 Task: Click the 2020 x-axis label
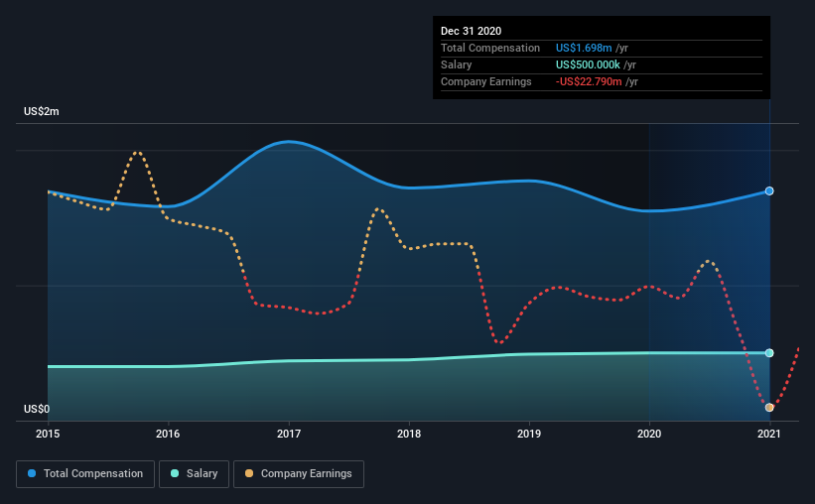coord(649,434)
